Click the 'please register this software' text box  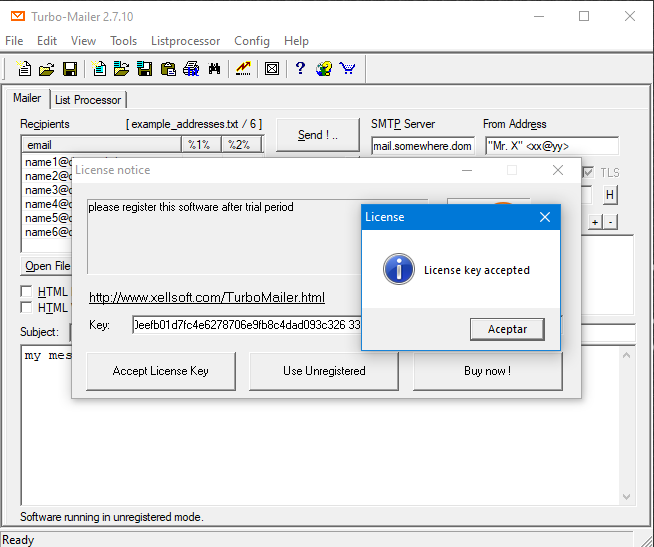coord(224,236)
